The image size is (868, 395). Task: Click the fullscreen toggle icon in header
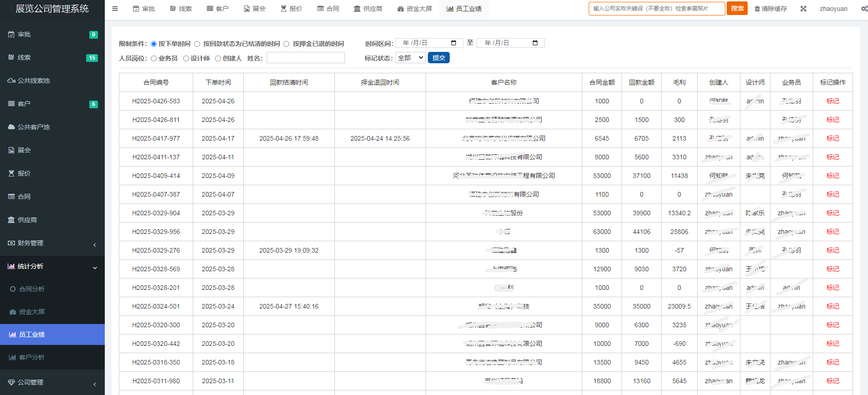point(803,9)
